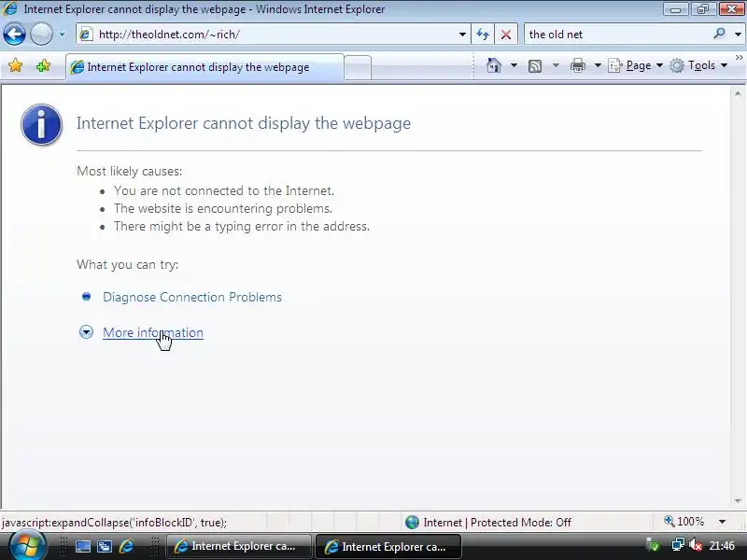Click the muted volume tray icon
Viewport: 747px width, 560px height.
696,545
